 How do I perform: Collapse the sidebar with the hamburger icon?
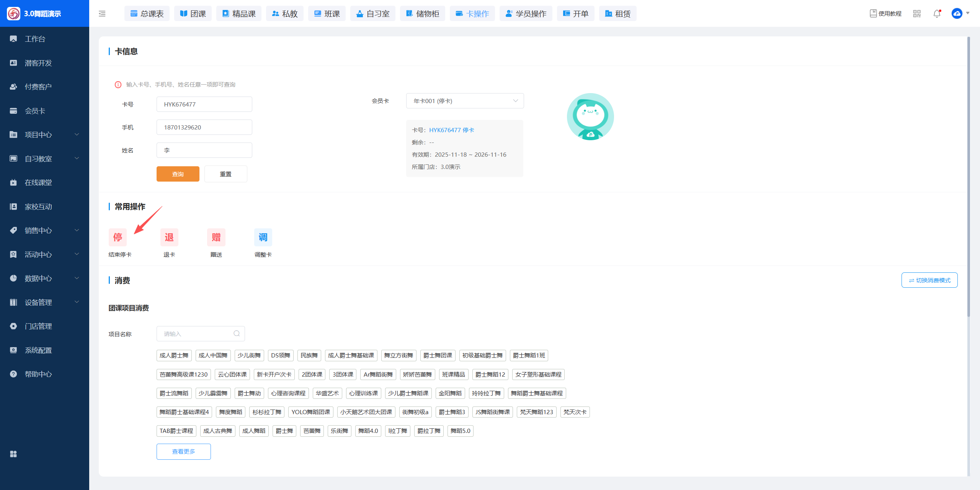(x=102, y=14)
